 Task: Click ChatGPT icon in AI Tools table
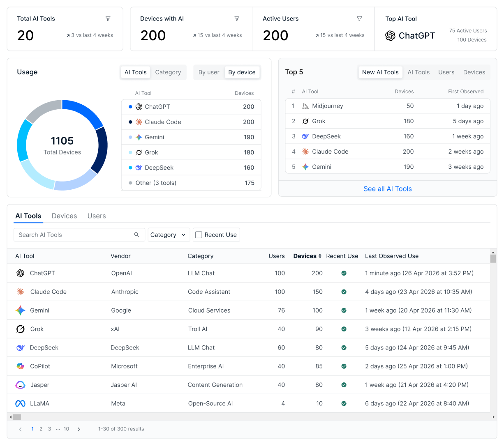(x=20, y=273)
